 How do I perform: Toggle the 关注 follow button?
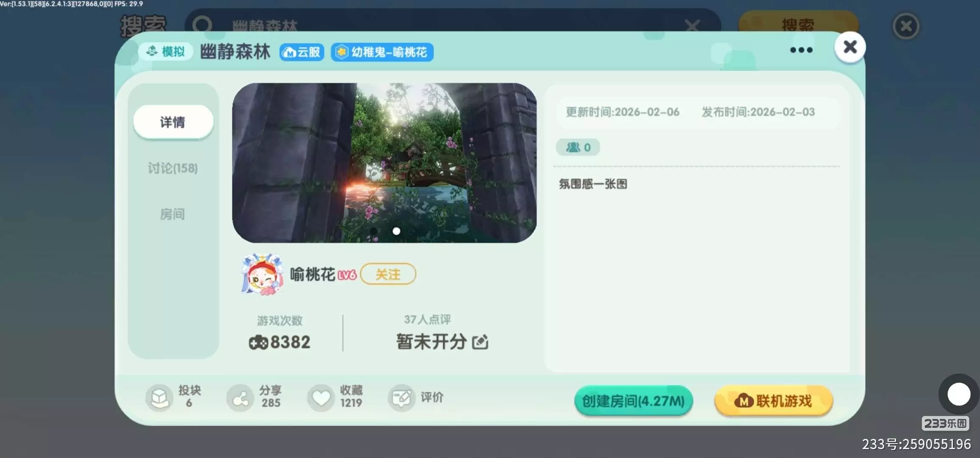pyautogui.click(x=388, y=274)
